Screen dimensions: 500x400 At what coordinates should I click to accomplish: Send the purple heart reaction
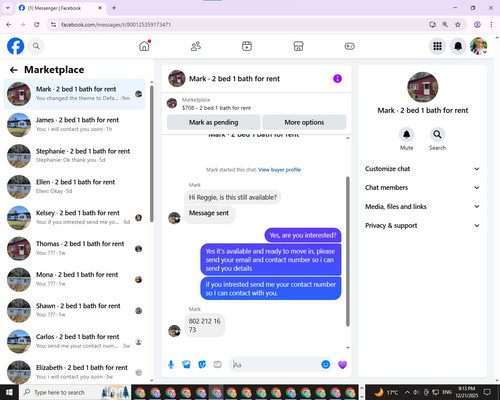click(342, 365)
